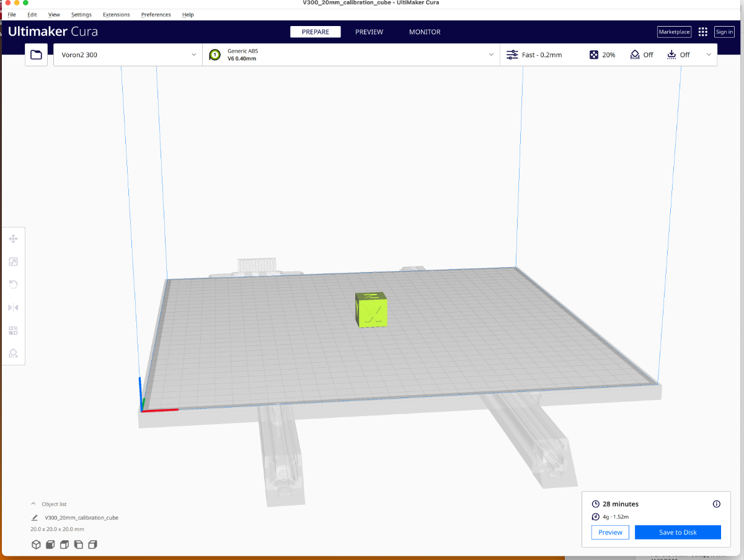Click the pencil rename icon
This screenshot has height=560, width=744.
(35, 517)
